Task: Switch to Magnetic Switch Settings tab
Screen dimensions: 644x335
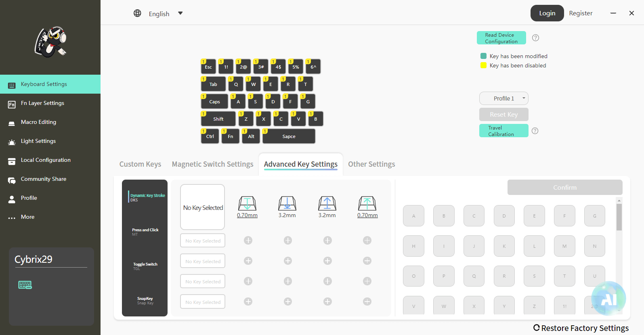Action: coord(212,164)
